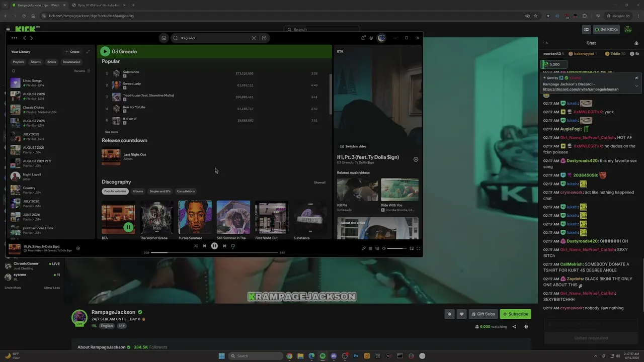Viewport: 644px width, 362px height.
Task: Pause playback in Spotify player bar
Action: tap(214, 246)
